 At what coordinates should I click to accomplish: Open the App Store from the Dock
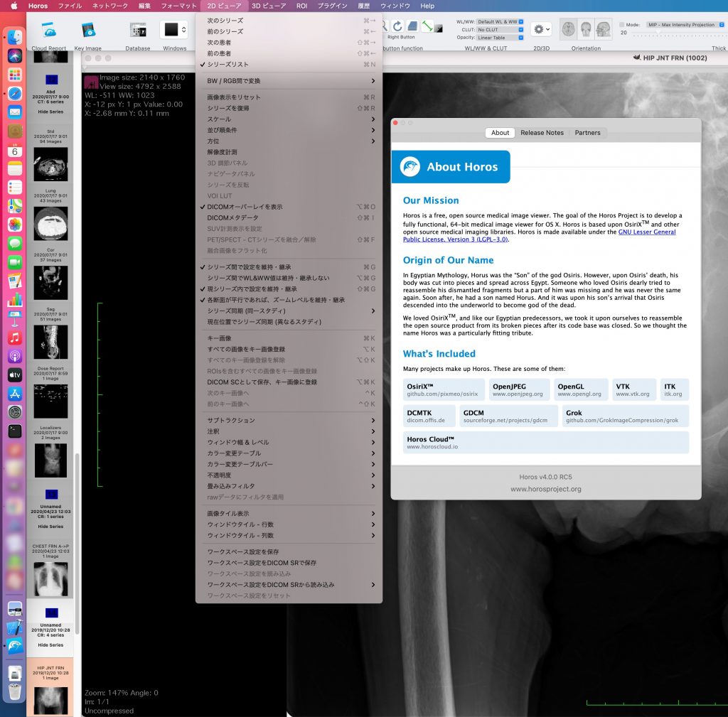[15, 394]
